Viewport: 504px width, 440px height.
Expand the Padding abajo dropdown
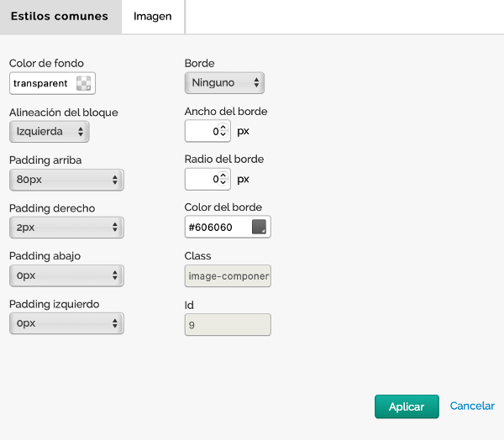click(66, 275)
